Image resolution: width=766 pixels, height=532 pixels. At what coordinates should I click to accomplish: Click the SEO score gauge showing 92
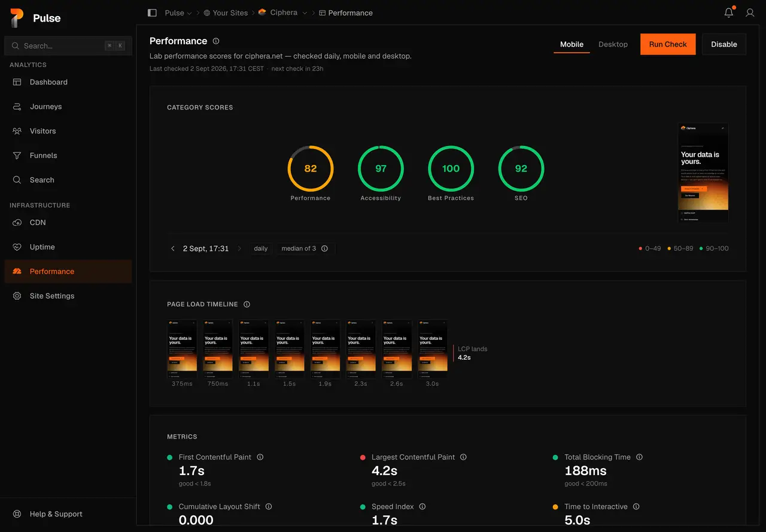521,169
